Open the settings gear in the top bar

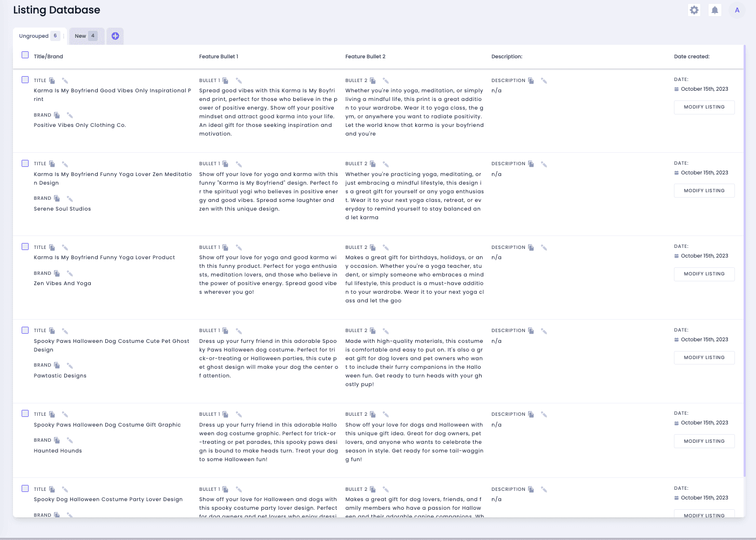tap(694, 10)
